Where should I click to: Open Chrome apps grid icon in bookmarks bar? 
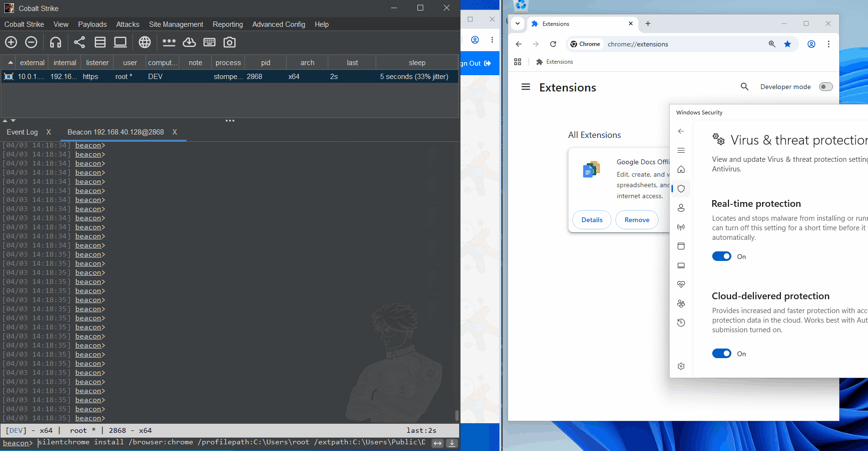(518, 62)
